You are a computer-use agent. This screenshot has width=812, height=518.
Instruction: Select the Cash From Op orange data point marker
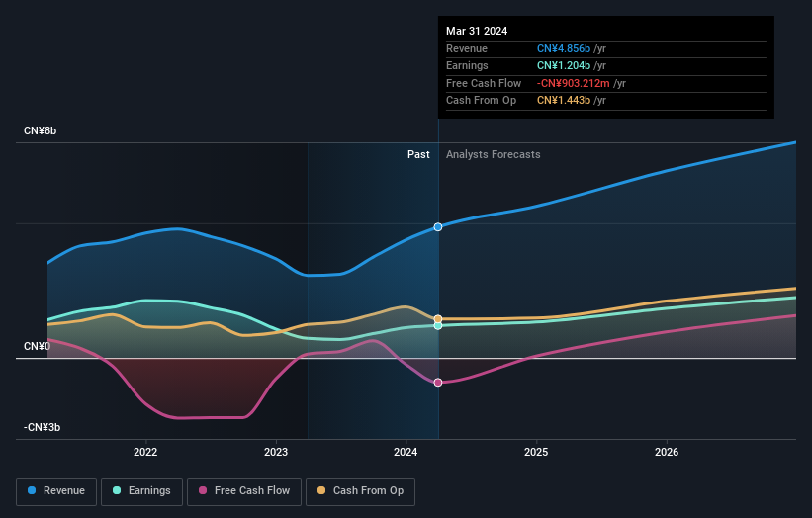pyautogui.click(x=438, y=318)
